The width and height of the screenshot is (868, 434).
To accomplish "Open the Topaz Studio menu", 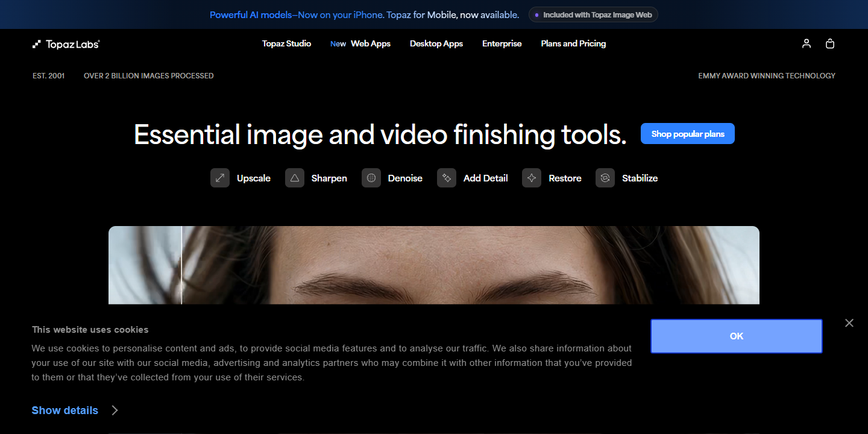I will coord(287,43).
